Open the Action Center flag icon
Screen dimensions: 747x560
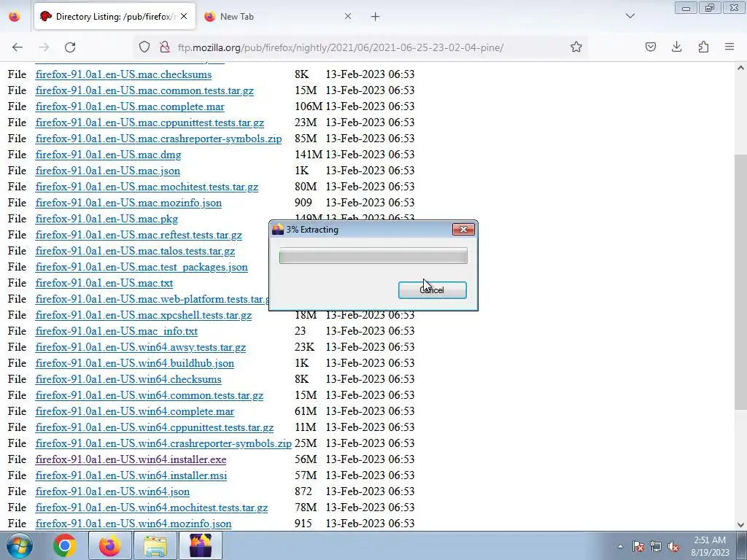coord(638,546)
